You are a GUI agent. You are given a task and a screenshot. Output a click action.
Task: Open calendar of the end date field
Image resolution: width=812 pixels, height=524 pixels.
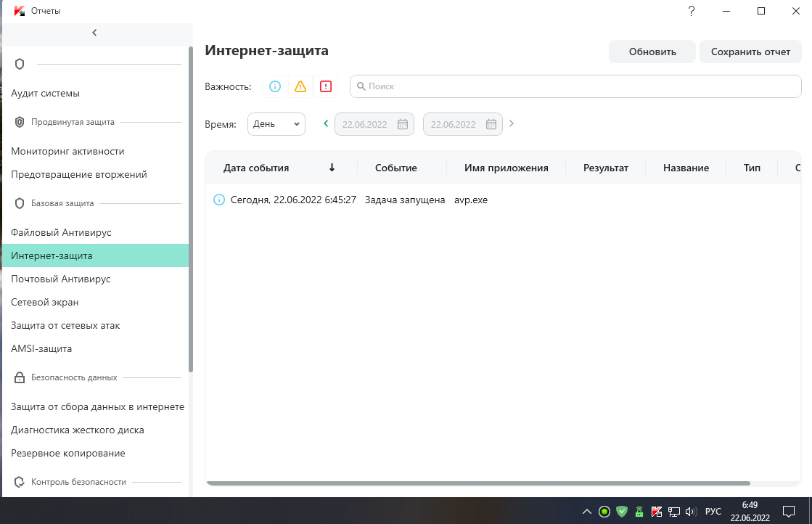(491, 124)
